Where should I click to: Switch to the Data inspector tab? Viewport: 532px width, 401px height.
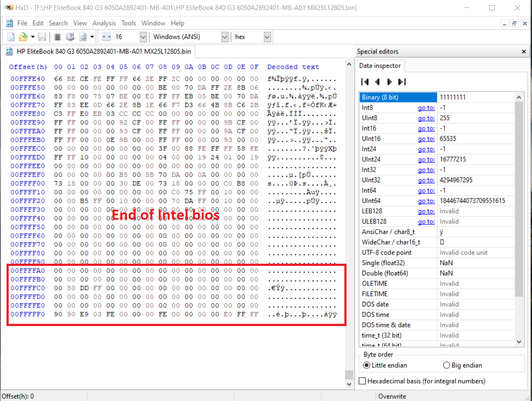click(x=380, y=66)
